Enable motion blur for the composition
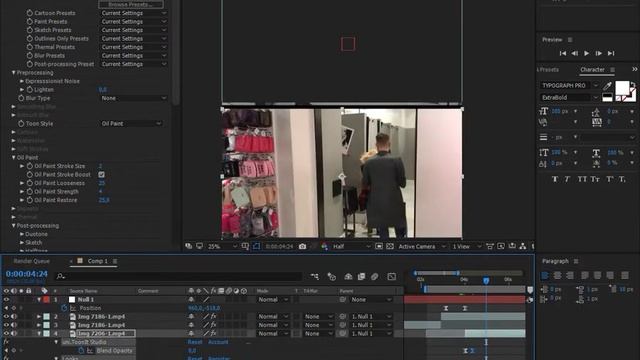The height and width of the screenshot is (360, 640). click(x=375, y=277)
